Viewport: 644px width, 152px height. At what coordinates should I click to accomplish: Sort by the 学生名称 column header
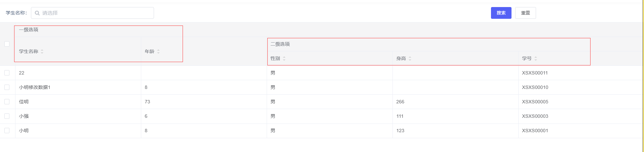coord(29,52)
